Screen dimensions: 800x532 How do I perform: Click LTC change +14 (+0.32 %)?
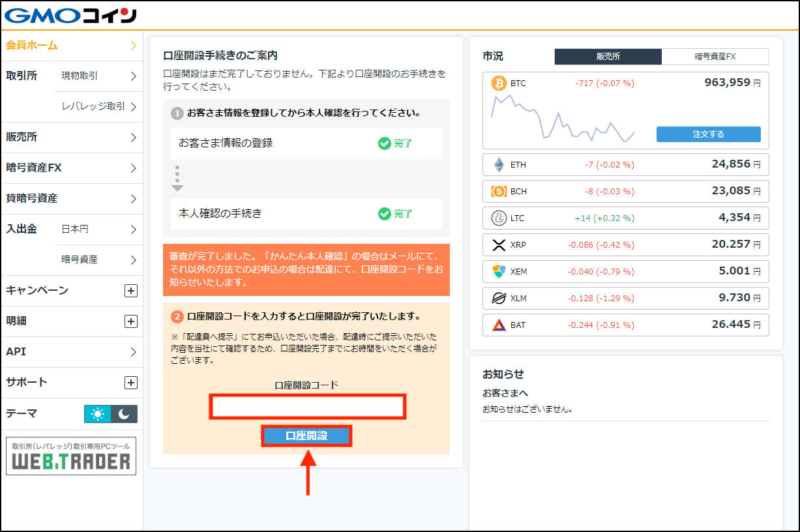[604, 218]
